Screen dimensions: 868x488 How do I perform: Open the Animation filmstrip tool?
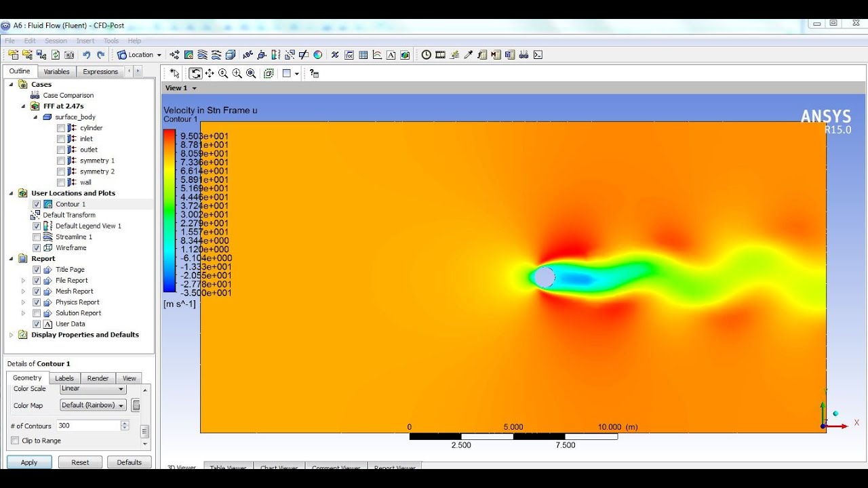(440, 55)
